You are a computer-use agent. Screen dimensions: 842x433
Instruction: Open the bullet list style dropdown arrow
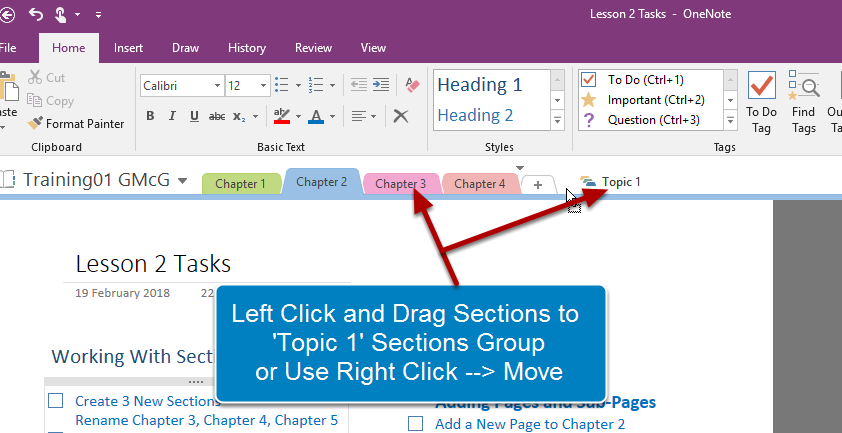(x=299, y=85)
